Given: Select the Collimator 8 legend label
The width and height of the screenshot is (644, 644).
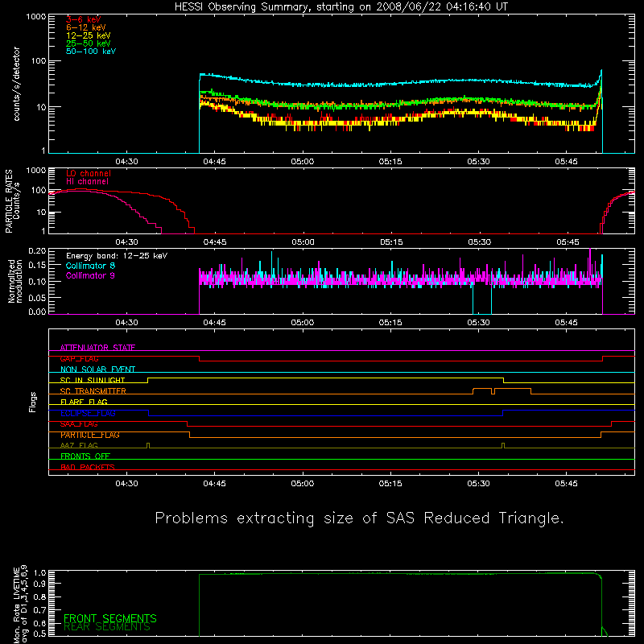Looking at the screenshot, I should pyautogui.click(x=90, y=266).
